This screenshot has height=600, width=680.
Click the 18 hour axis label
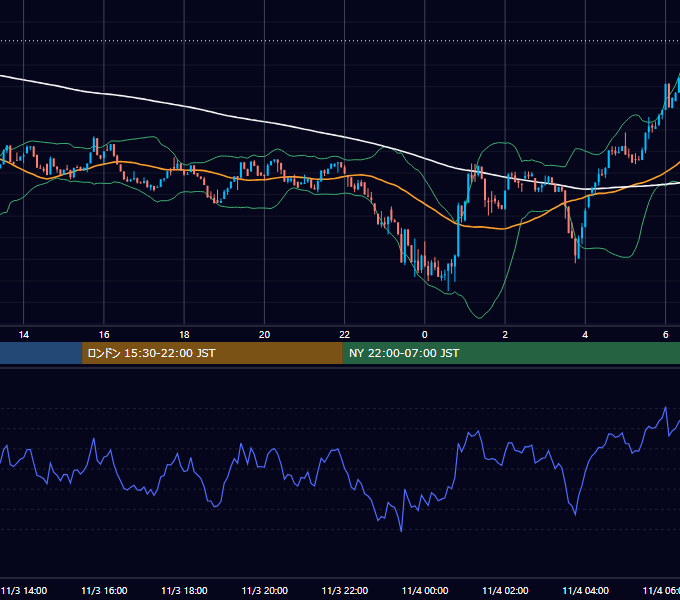point(184,335)
